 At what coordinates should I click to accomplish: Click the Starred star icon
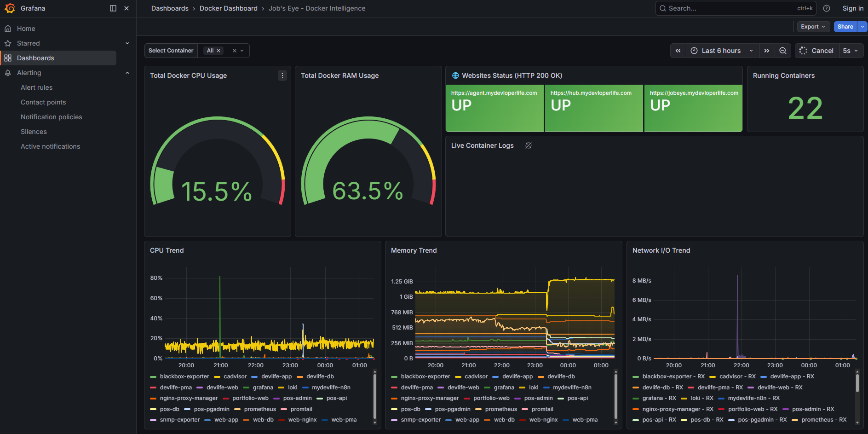click(8, 43)
